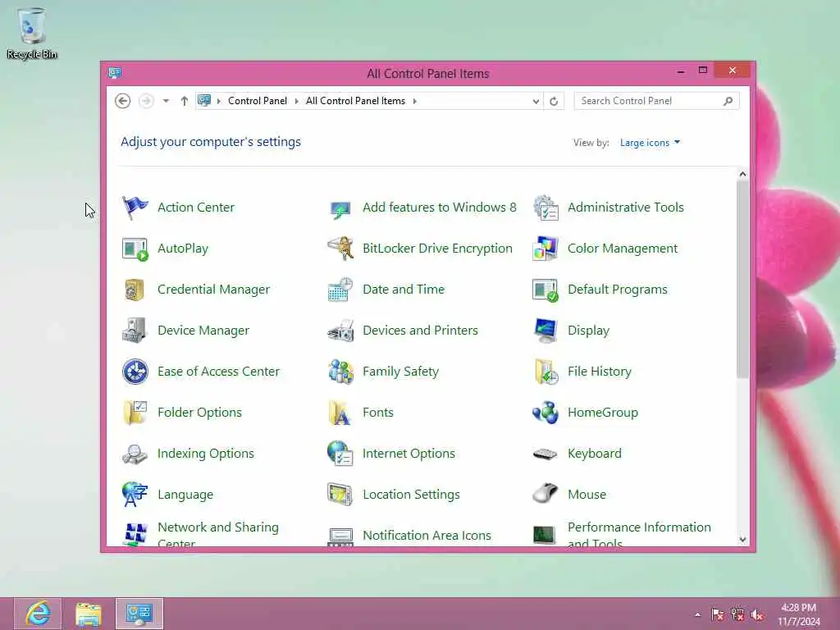Click the Notification Area Icons link

pos(427,535)
